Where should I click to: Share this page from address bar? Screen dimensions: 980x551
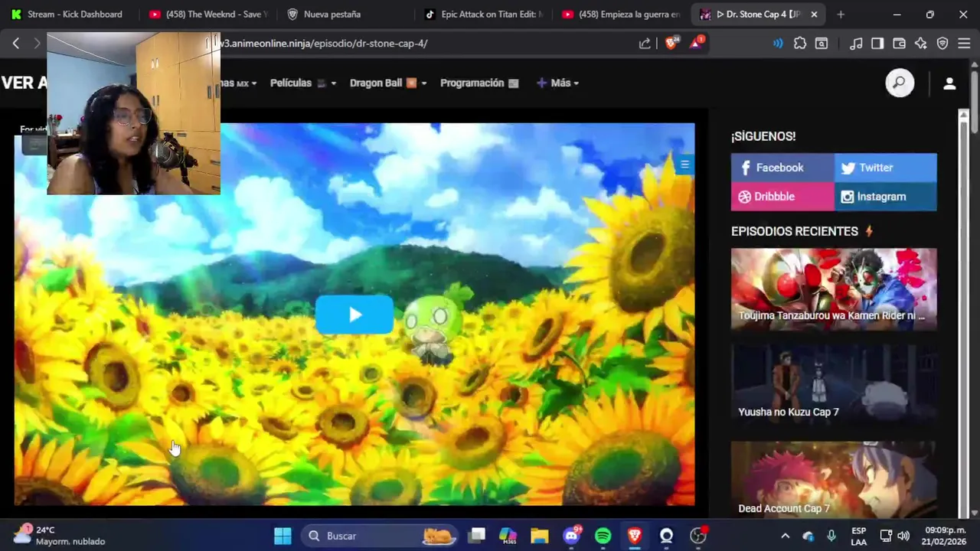click(x=645, y=44)
